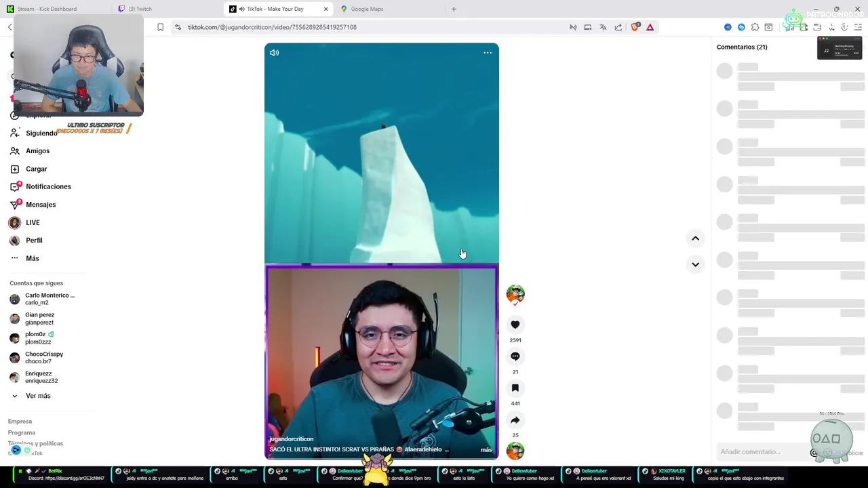Go to next video with down chevron
Viewport: 868px width, 488px height.
tap(695, 264)
